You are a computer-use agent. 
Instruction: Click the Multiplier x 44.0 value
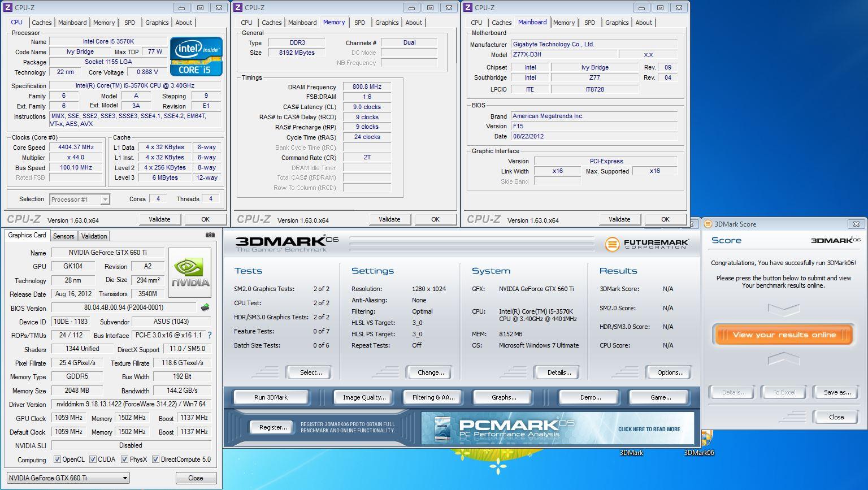(76, 157)
